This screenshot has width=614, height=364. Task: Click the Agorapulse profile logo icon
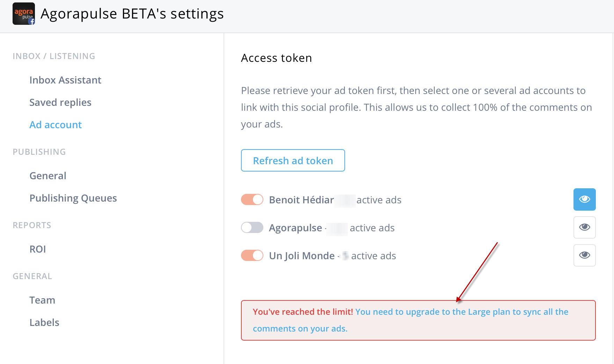coord(23,14)
